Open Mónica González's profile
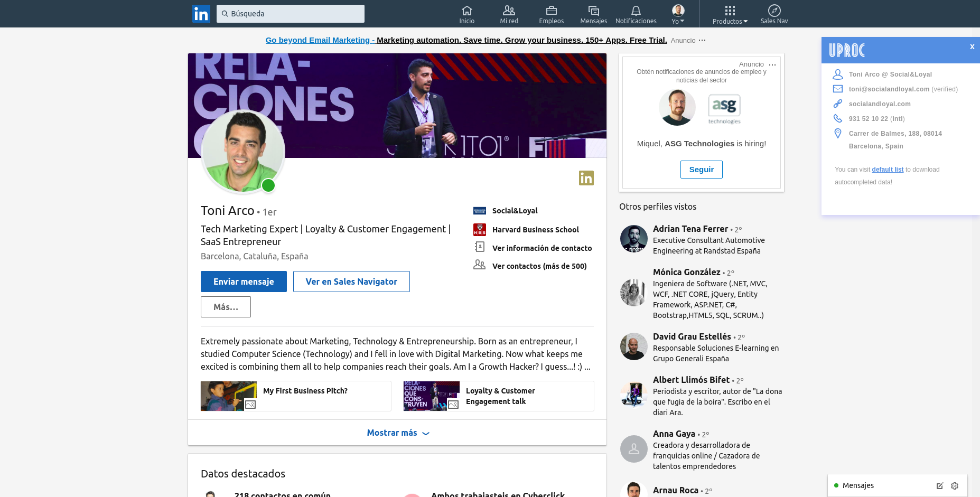 (x=687, y=272)
